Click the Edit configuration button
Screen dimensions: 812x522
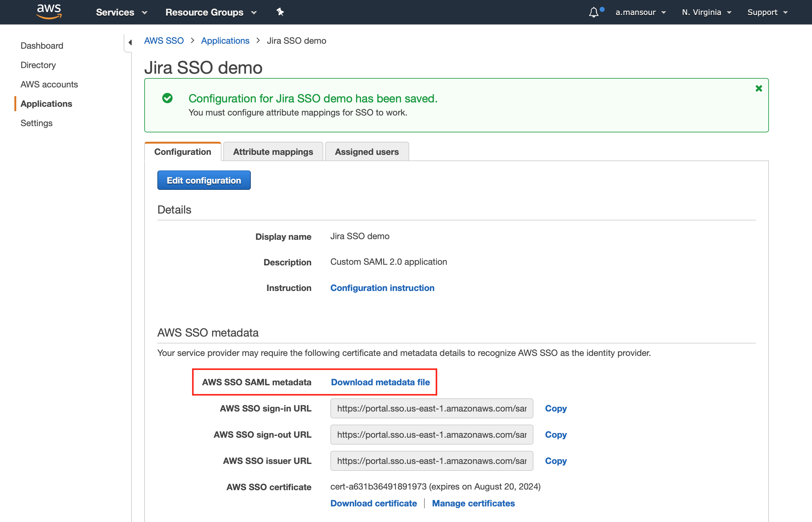tap(204, 180)
